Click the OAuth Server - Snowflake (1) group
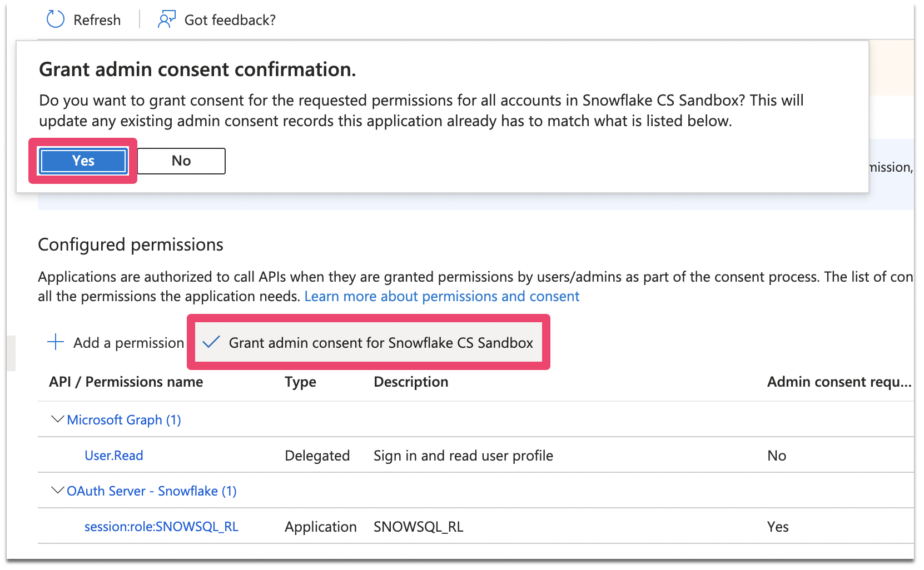Screen dimensions: 924x570 [x=152, y=491]
